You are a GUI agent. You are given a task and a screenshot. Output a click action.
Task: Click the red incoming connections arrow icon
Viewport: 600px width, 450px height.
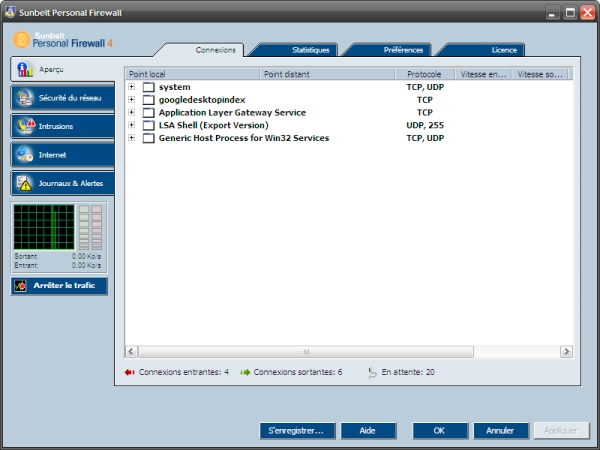[x=130, y=372]
